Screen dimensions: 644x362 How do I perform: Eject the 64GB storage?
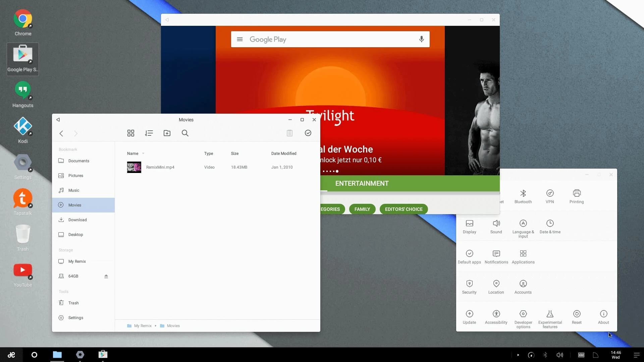pos(106,276)
